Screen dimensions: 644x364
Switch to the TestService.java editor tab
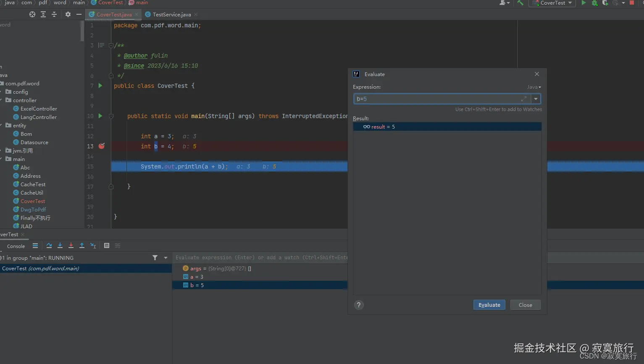[171, 15]
